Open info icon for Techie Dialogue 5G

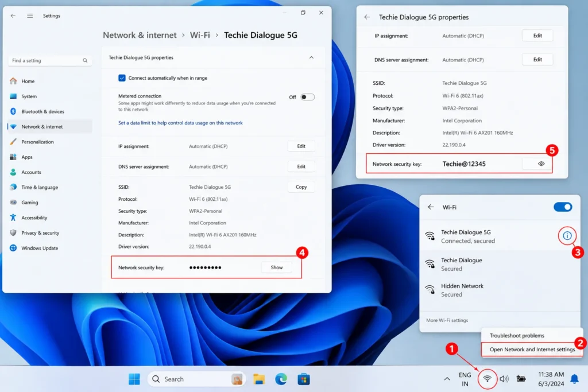click(567, 236)
